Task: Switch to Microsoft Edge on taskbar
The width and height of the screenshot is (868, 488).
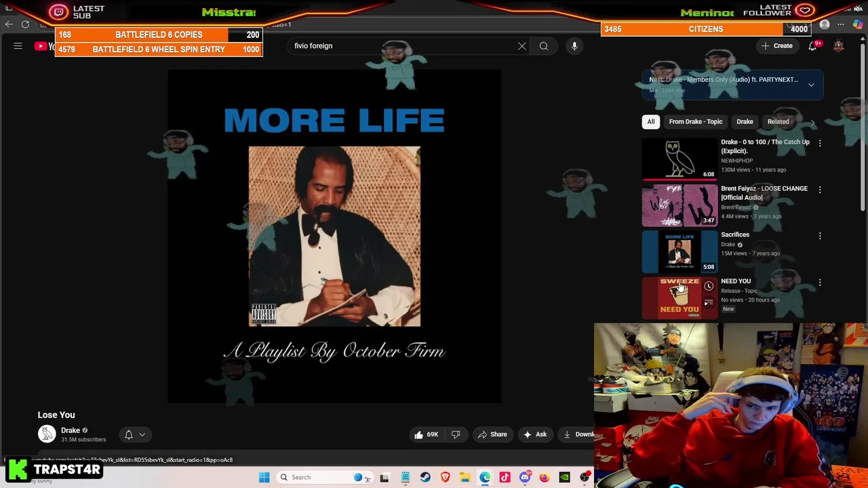Action: pos(485,477)
